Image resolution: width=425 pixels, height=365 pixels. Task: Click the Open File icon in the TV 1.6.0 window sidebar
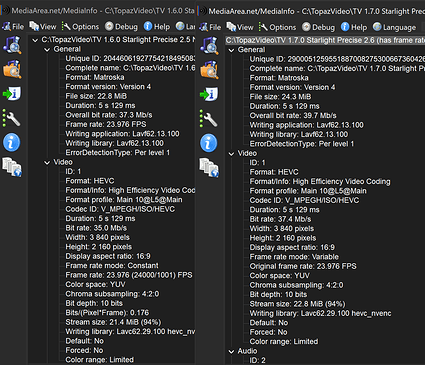click(x=12, y=45)
